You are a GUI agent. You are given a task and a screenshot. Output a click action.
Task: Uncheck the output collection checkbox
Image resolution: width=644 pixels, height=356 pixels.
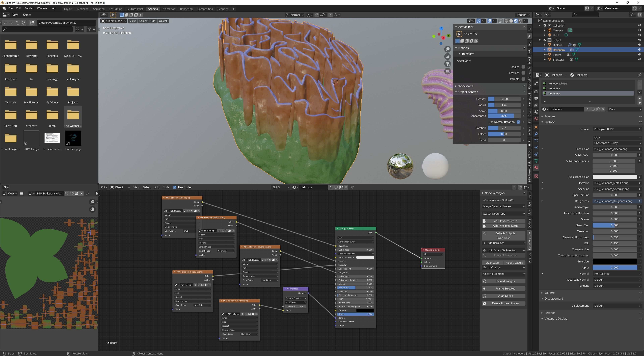coord(545,40)
